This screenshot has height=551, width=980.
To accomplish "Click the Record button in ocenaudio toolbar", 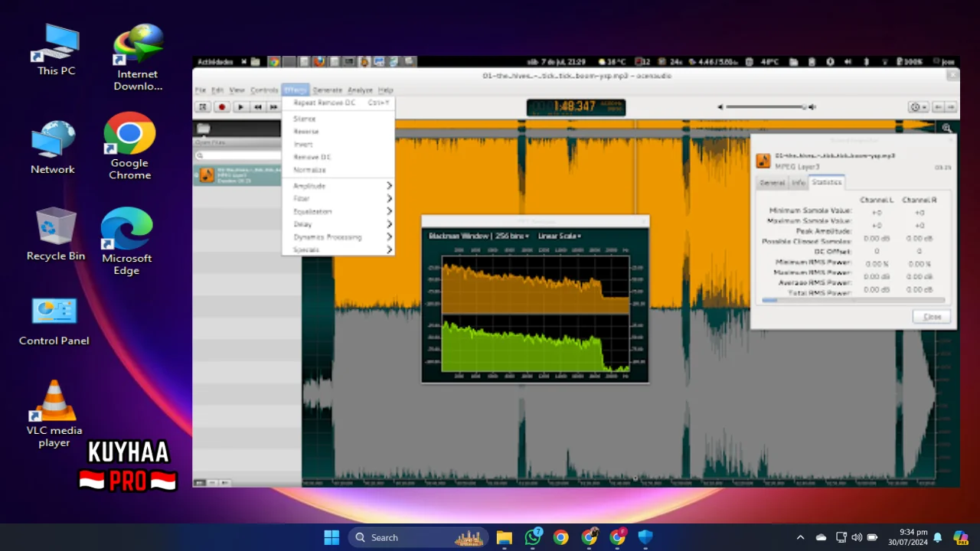I will (x=221, y=107).
